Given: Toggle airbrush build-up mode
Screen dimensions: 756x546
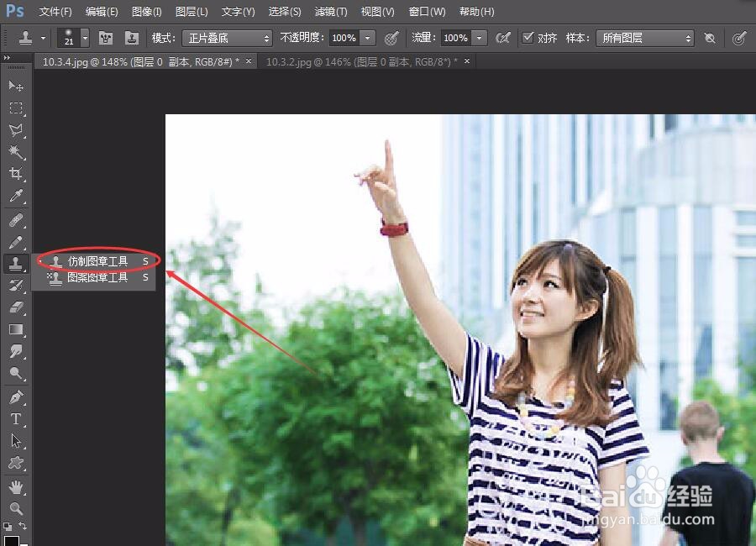Looking at the screenshot, I should (503, 38).
